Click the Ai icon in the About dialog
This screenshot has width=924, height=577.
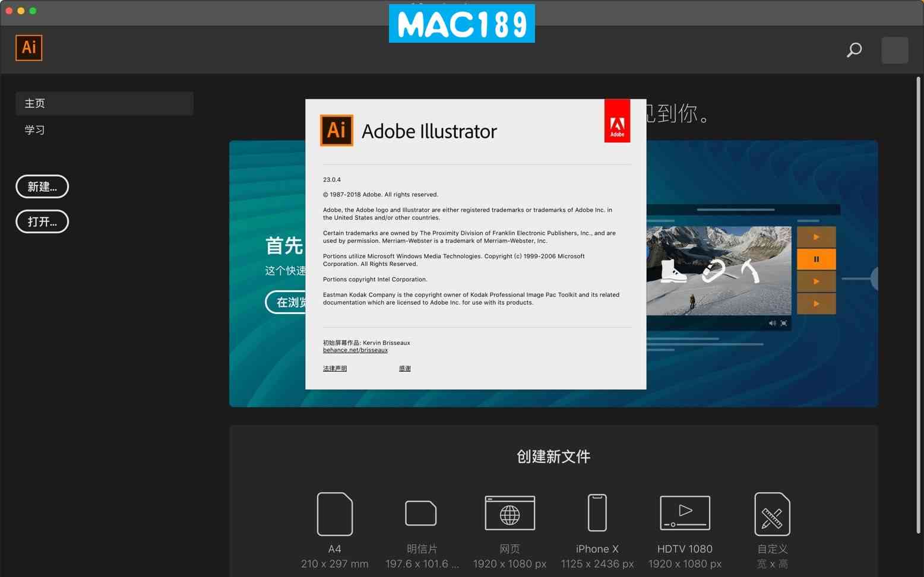(x=336, y=130)
